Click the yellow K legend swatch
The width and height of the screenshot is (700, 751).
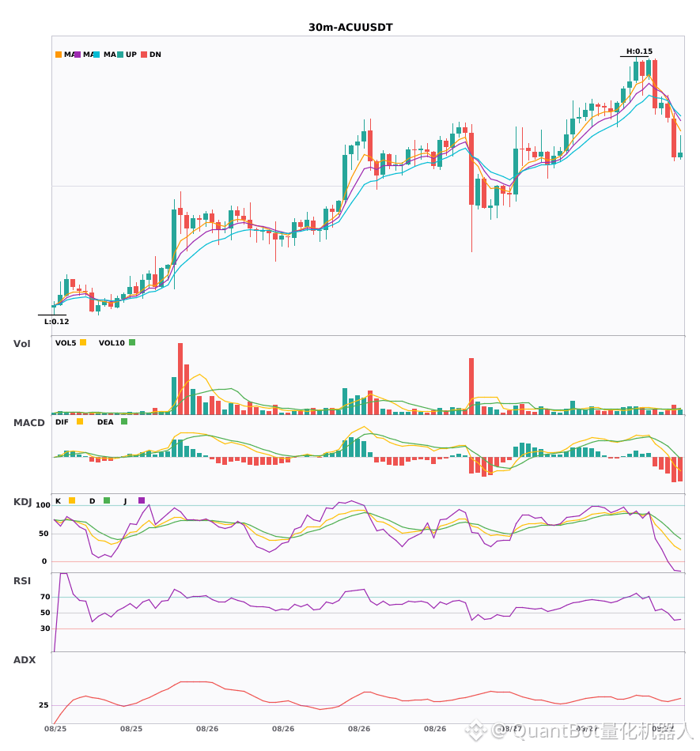pos(72,500)
